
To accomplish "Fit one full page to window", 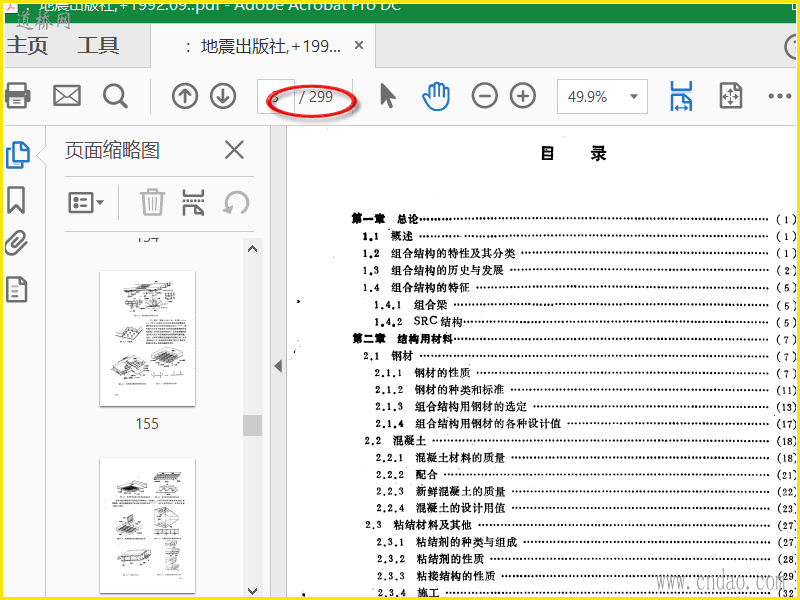I will [731, 96].
